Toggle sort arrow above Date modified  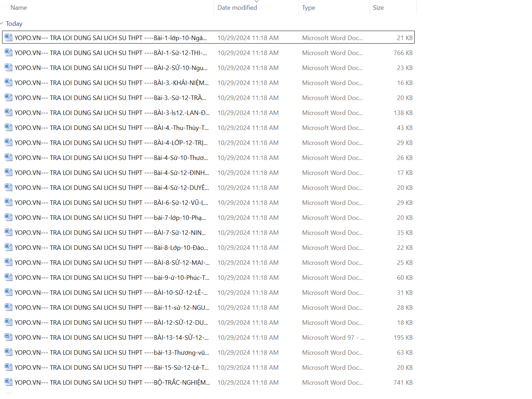pos(257,1)
